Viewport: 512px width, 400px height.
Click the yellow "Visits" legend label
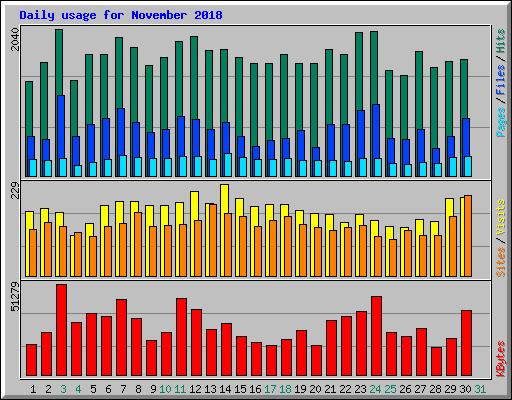[x=501, y=218]
